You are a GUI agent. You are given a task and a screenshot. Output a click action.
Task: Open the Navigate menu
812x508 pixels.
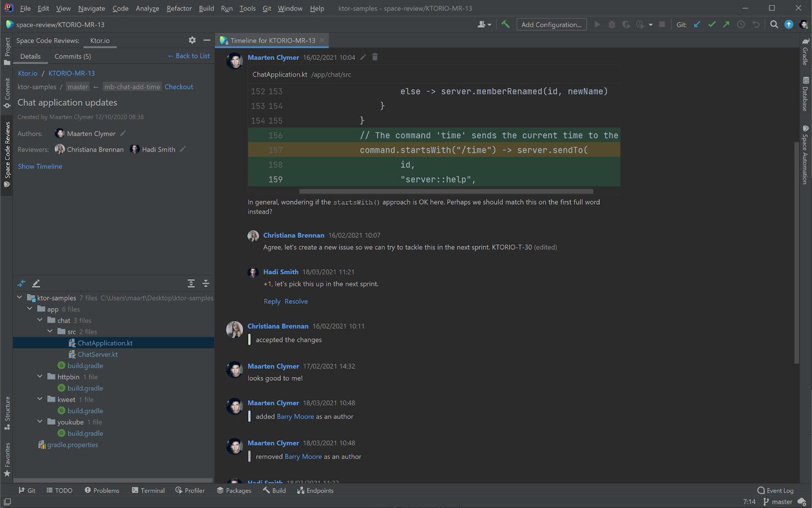pyautogui.click(x=91, y=8)
